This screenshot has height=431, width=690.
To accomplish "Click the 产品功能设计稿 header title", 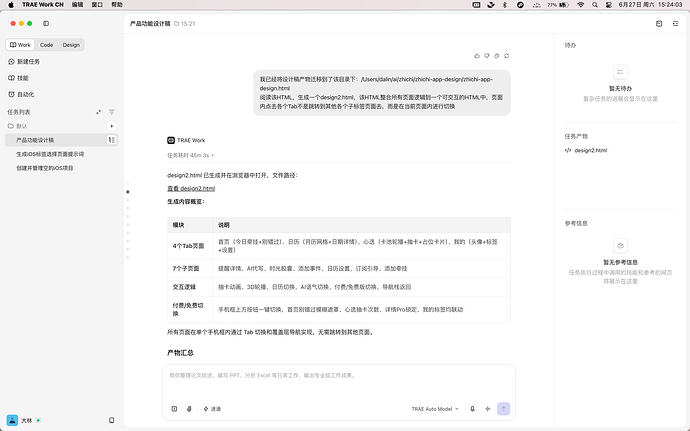I will (x=150, y=24).
